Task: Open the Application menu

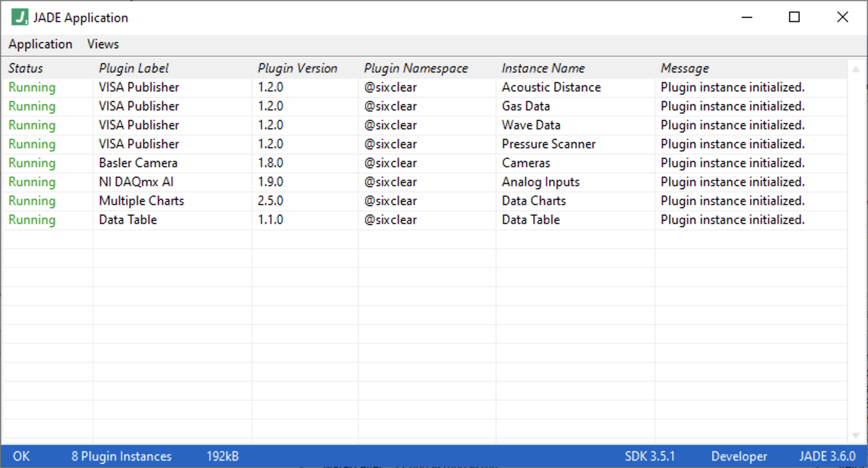Action: click(x=41, y=44)
